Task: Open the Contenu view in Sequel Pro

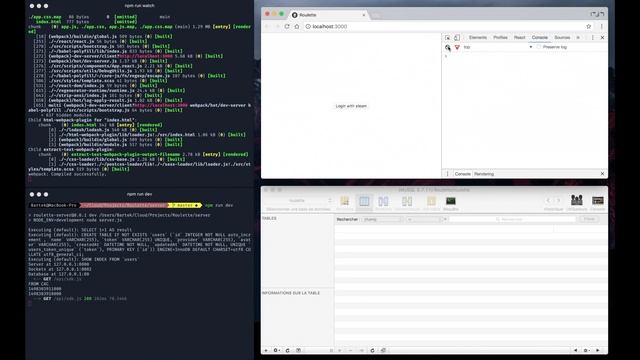Action: pyautogui.click(x=364, y=202)
